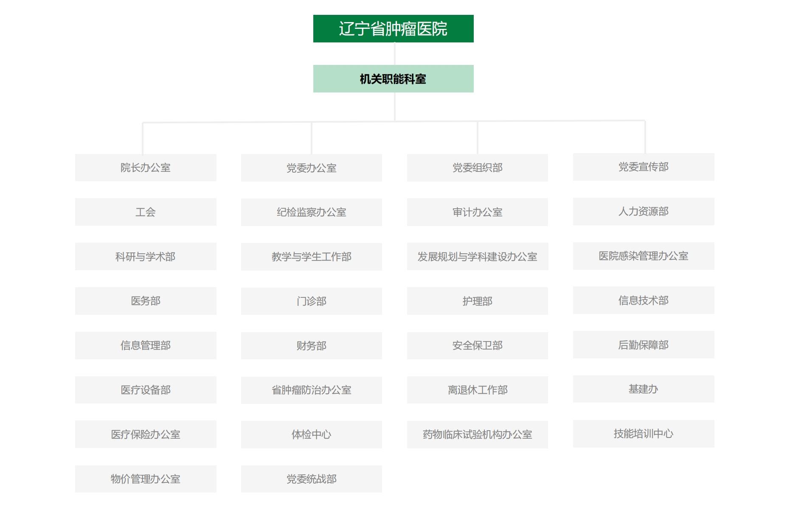Select the 机关职能科室 box
The image size is (790, 532).
click(393, 78)
